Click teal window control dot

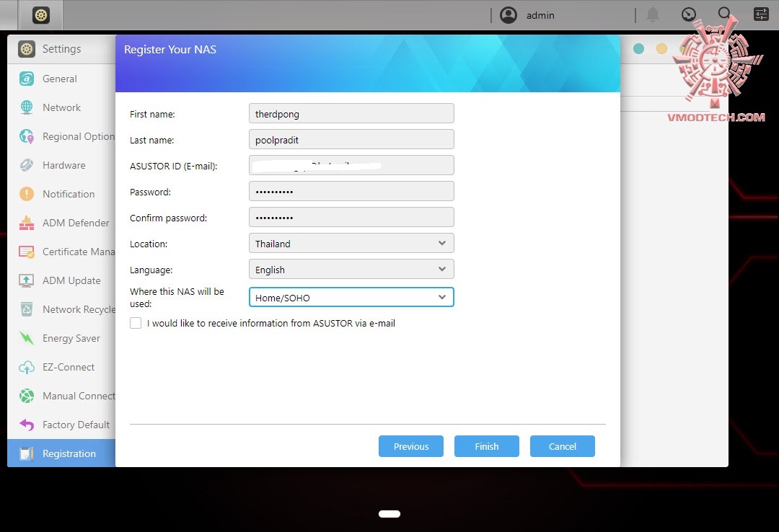pos(639,48)
